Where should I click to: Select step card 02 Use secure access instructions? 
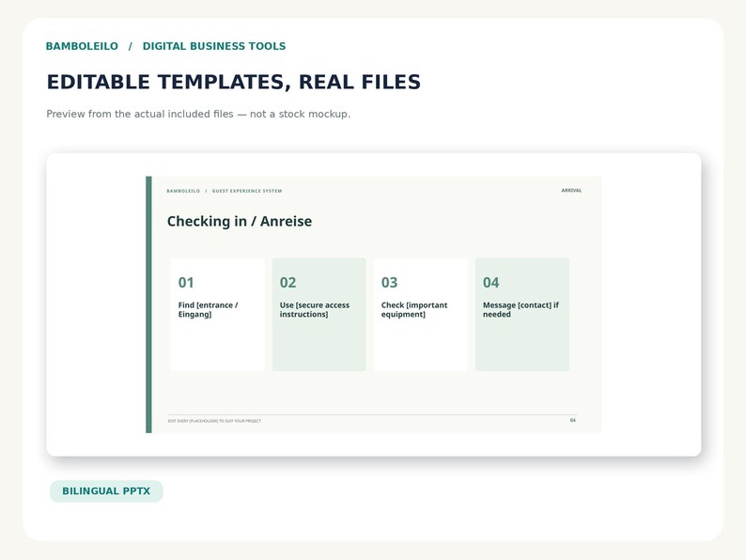click(319, 315)
